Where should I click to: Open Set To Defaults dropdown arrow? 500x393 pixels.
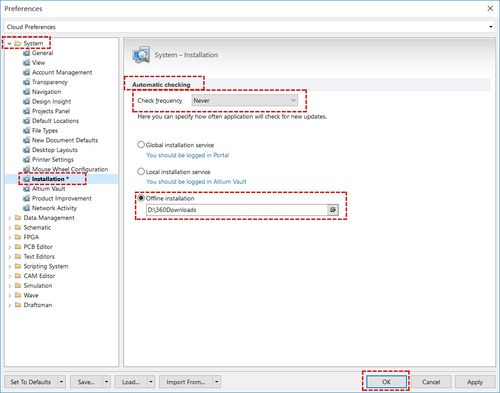pyautogui.click(x=62, y=382)
